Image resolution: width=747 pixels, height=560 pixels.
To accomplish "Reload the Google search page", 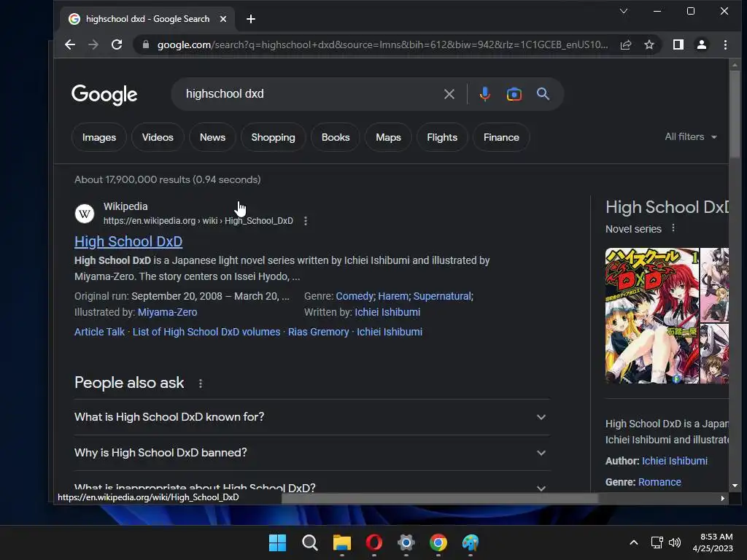I will (x=117, y=44).
